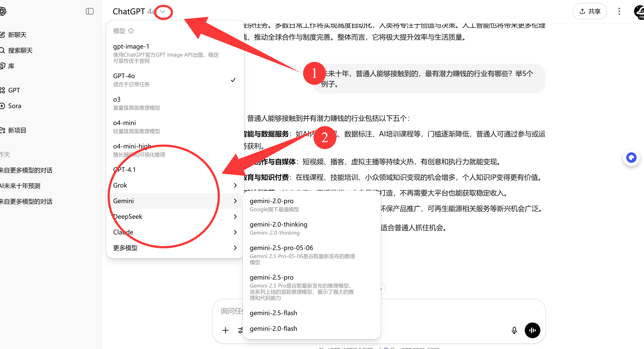
Task: Click the plus attach icon
Action: 225,330
